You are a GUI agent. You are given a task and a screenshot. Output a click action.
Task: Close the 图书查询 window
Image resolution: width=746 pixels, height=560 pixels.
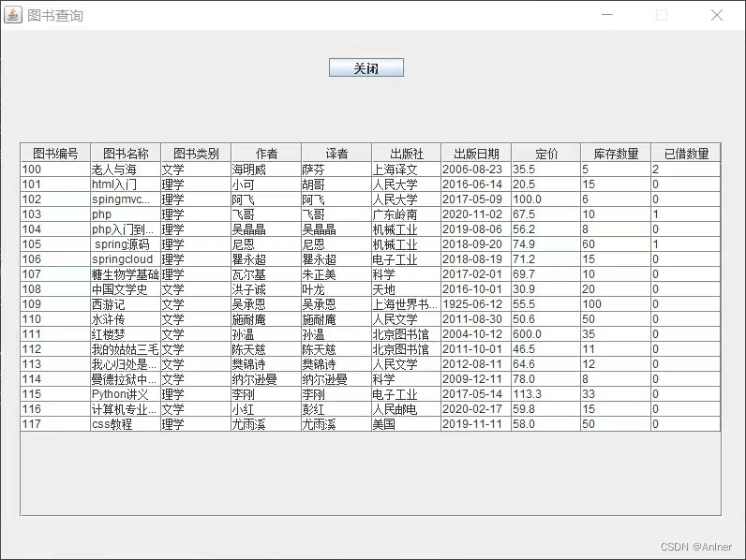click(x=717, y=15)
